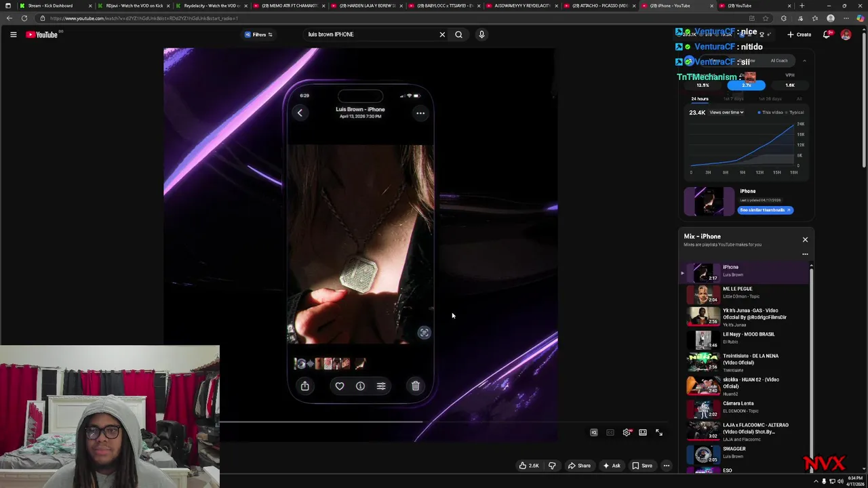This screenshot has width=868, height=488.
Task: Open the Mix playlist three-dot options
Action: 805,255
